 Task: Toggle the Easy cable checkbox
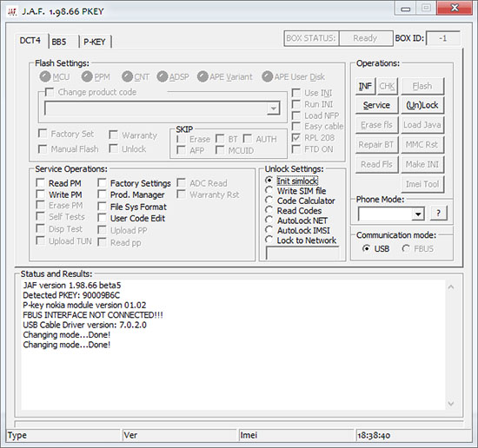pyautogui.click(x=296, y=126)
